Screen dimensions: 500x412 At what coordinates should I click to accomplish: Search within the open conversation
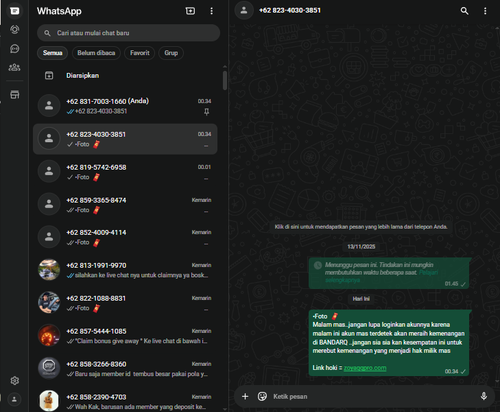pos(464,11)
